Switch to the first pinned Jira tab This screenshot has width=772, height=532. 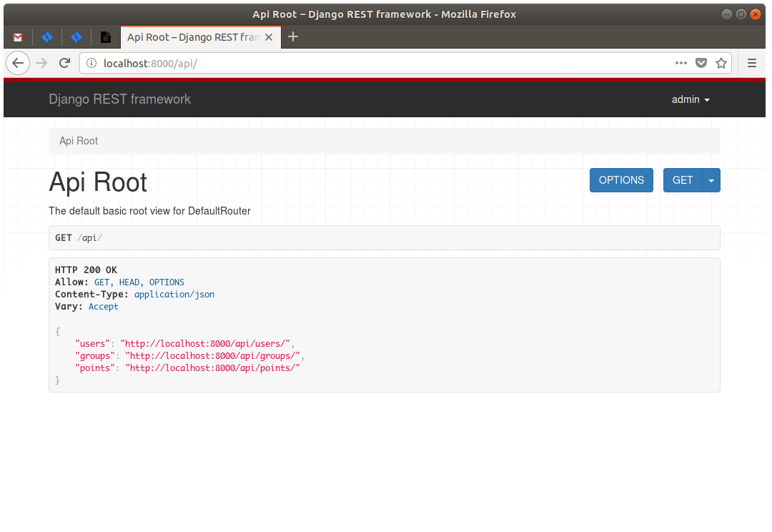pyautogui.click(x=47, y=37)
